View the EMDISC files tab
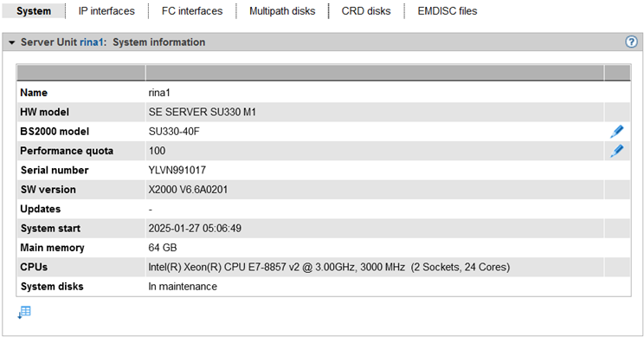This screenshot has width=644, height=337. 448,11
